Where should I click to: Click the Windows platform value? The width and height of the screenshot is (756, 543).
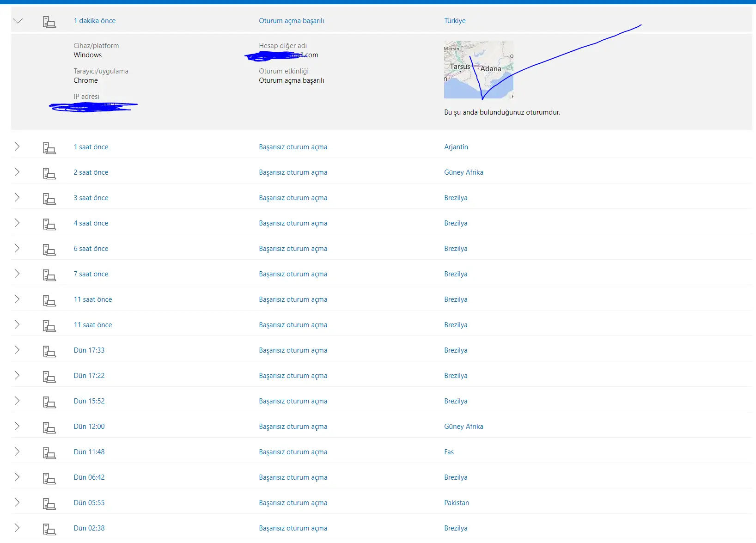[x=88, y=55]
